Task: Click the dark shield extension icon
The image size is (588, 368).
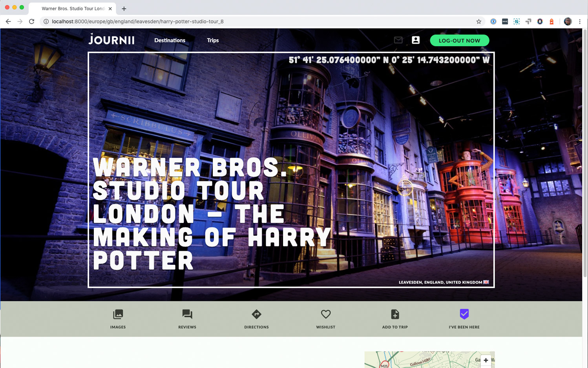Action: 540,22
